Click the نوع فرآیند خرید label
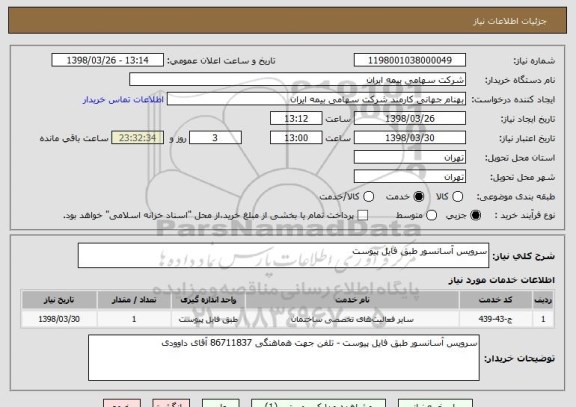The height and width of the screenshot is (407, 576). [525, 215]
